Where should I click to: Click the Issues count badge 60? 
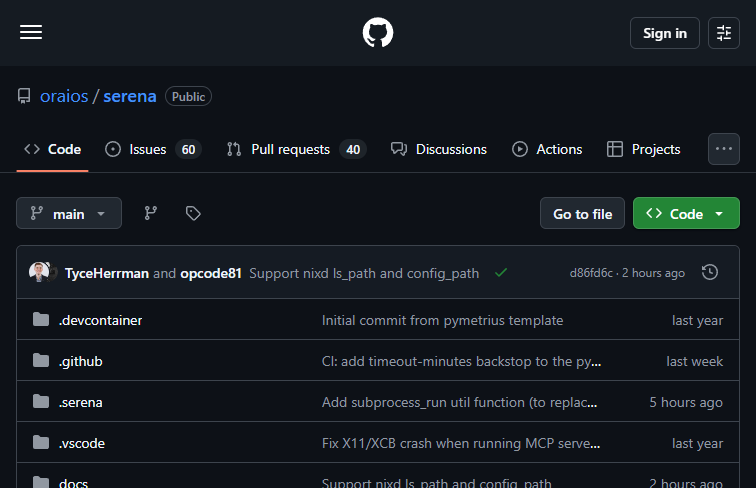click(189, 149)
